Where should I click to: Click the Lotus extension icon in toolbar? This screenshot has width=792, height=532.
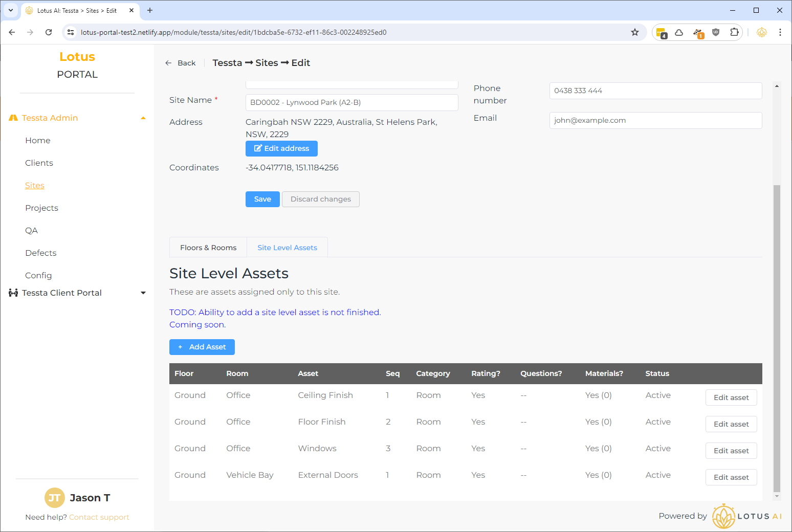pos(762,32)
